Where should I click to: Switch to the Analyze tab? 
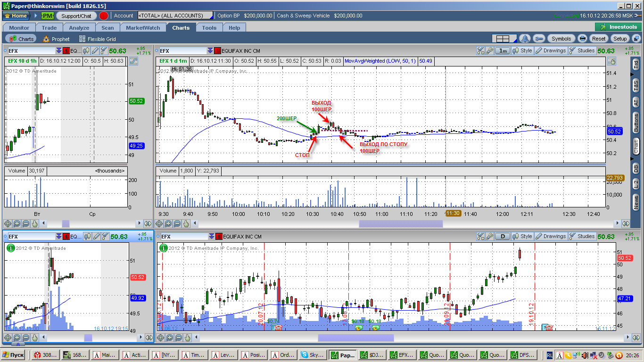pos(79,28)
